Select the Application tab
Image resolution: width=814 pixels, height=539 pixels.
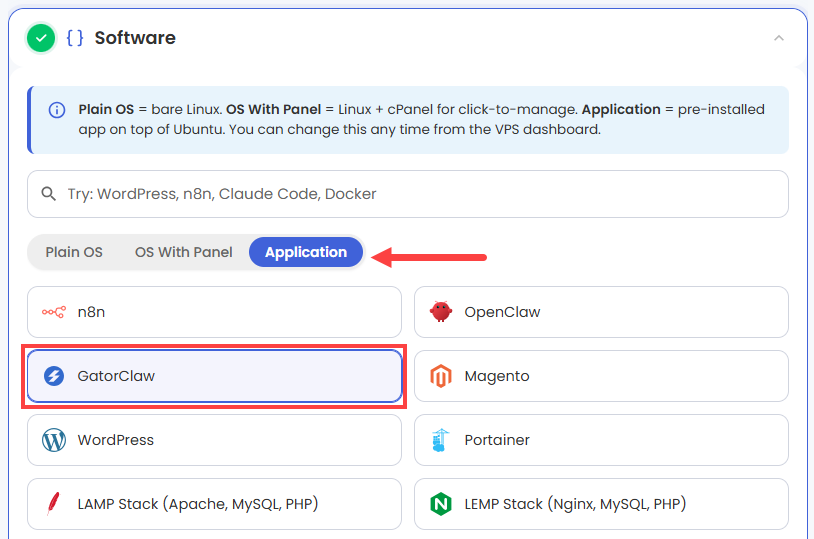[306, 252]
